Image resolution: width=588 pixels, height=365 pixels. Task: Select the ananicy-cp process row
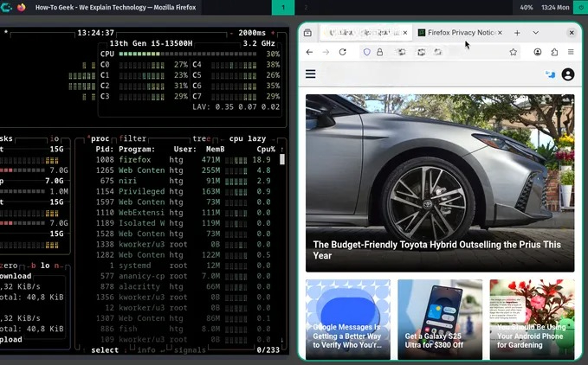(183, 276)
